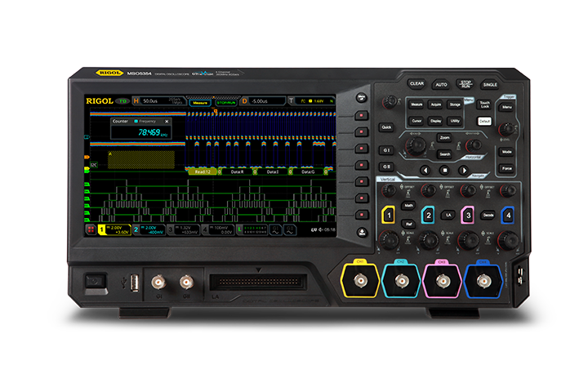The image size is (588, 392).
Task: Click the Zoom key
Action: tap(445, 138)
